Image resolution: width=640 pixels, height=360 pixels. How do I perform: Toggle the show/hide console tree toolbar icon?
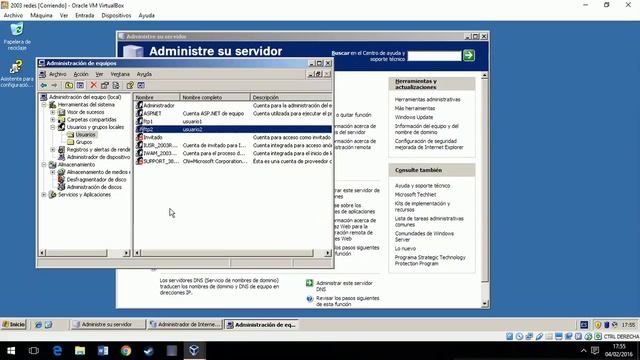click(x=80, y=85)
